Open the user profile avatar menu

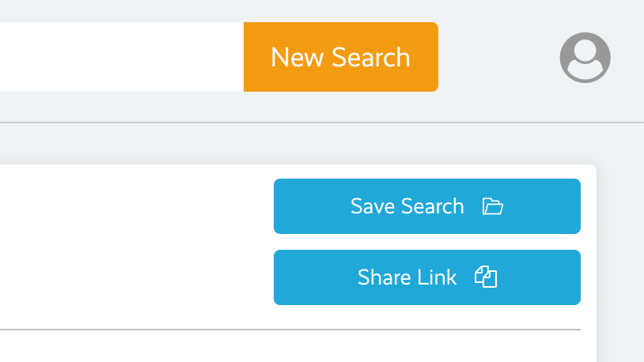(585, 58)
